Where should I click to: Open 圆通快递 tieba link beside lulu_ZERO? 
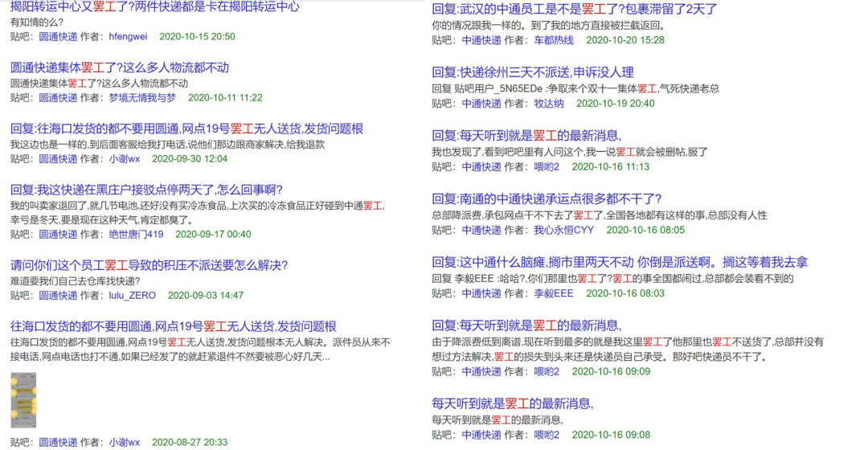tap(58, 296)
